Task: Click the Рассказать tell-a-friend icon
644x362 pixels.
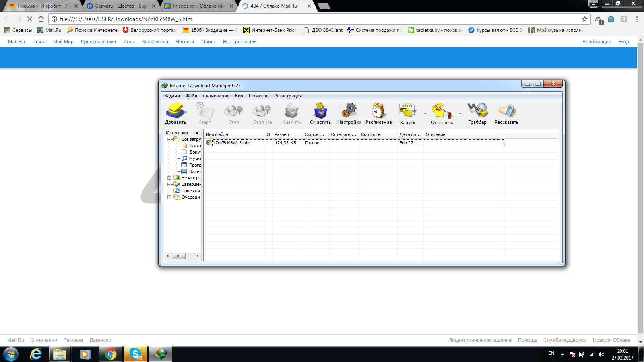Action: coord(506,113)
